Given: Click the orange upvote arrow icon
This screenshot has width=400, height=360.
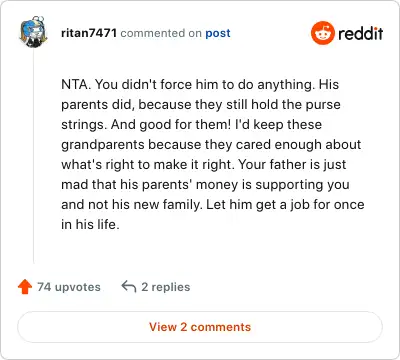Looking at the screenshot, I should click(25, 287).
